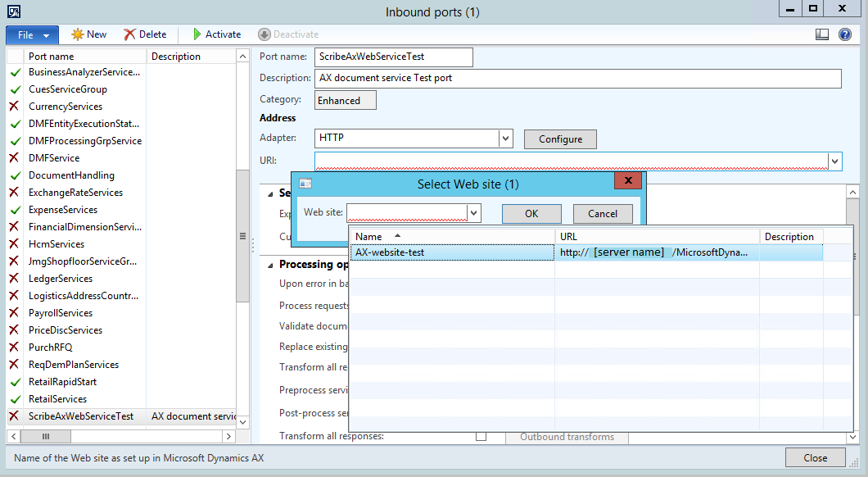The image size is (868, 477).
Task: Click Description column header in port list
Action: pyautogui.click(x=191, y=57)
